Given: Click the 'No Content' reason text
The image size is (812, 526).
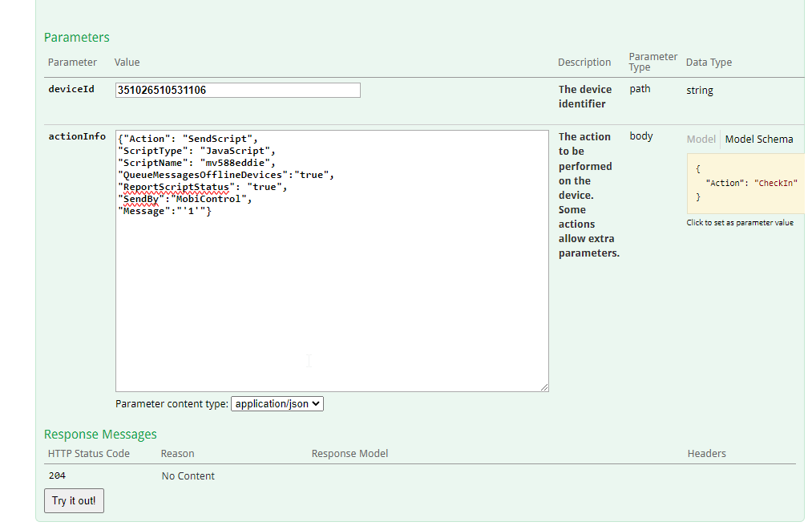Looking at the screenshot, I should 188,476.
